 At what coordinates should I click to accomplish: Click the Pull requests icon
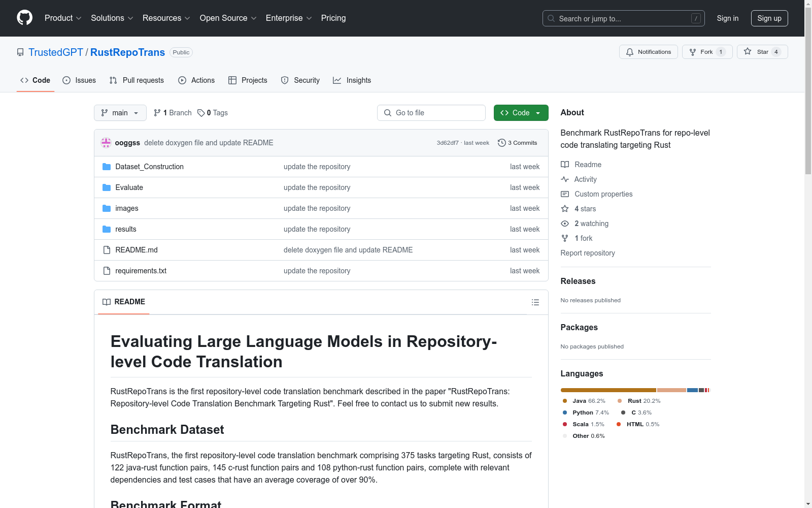click(113, 80)
